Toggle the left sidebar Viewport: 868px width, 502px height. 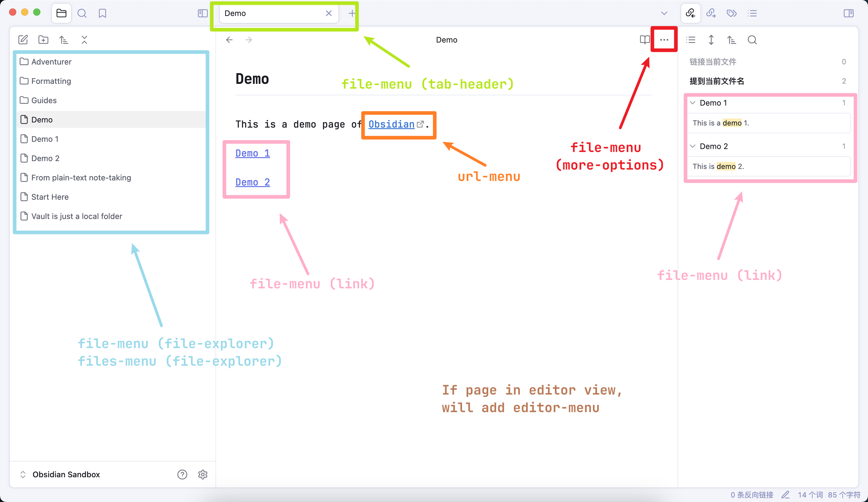[203, 13]
